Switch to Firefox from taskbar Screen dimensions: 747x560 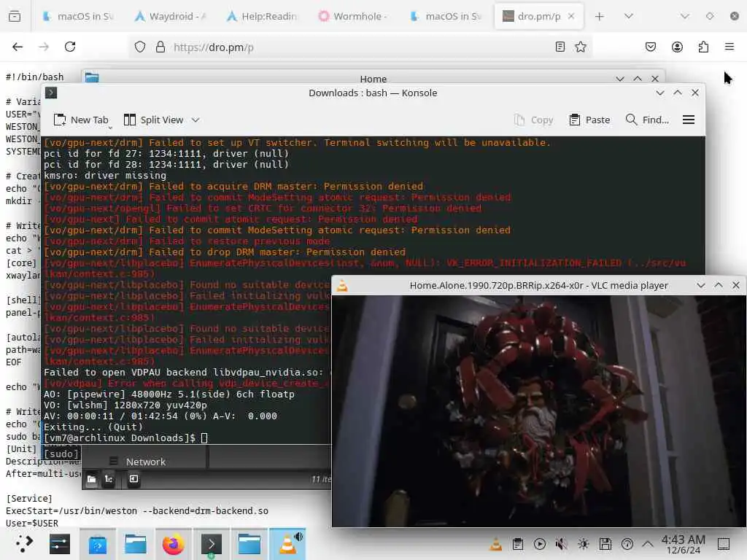[x=174, y=544]
